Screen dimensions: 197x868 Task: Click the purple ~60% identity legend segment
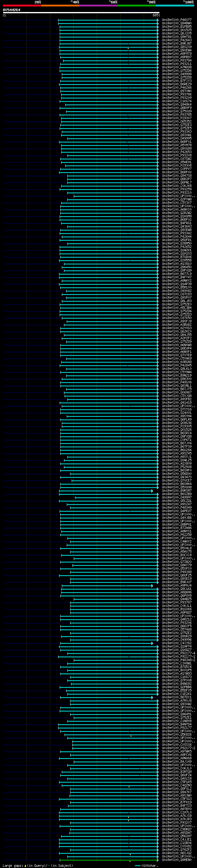[99, 6]
